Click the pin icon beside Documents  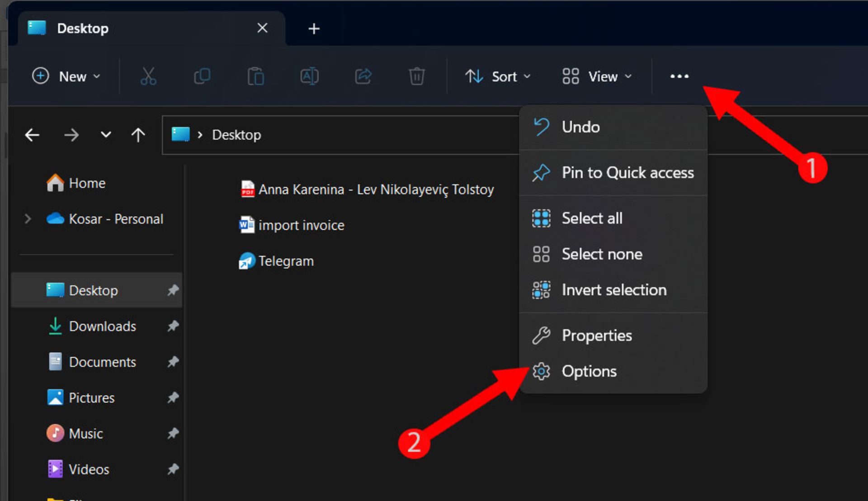click(173, 362)
